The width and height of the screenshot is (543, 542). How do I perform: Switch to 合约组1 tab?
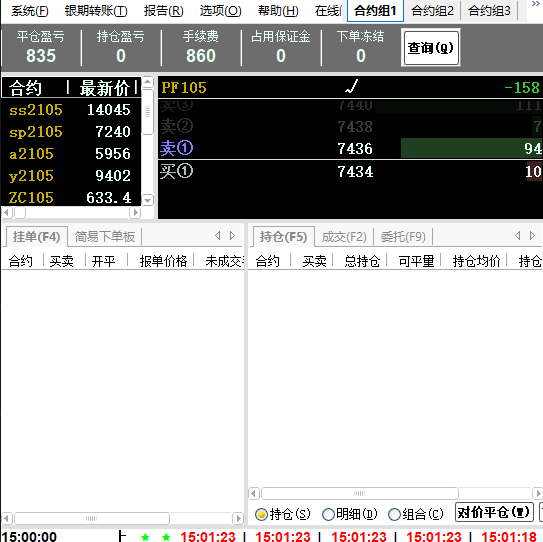click(375, 11)
